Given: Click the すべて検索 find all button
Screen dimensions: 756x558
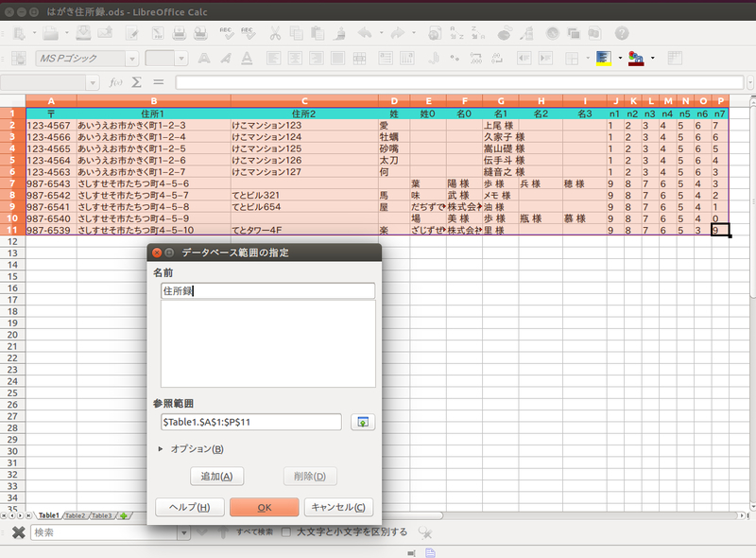Looking at the screenshot, I should coord(254,532).
